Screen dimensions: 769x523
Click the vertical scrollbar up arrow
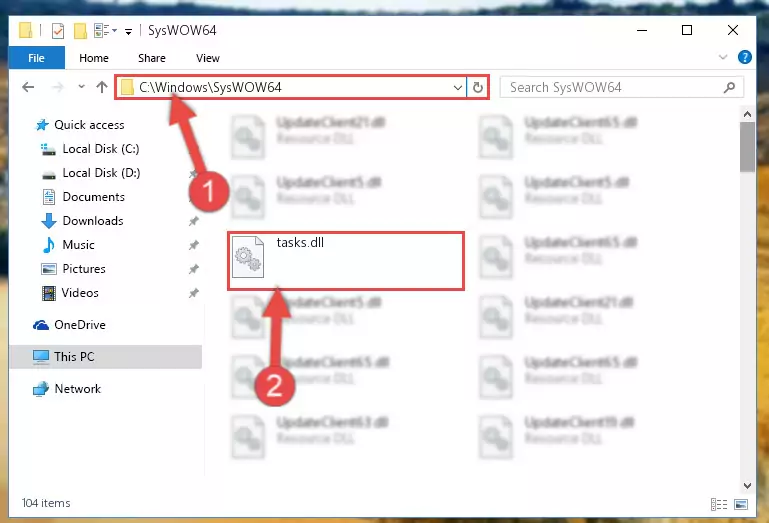747,114
